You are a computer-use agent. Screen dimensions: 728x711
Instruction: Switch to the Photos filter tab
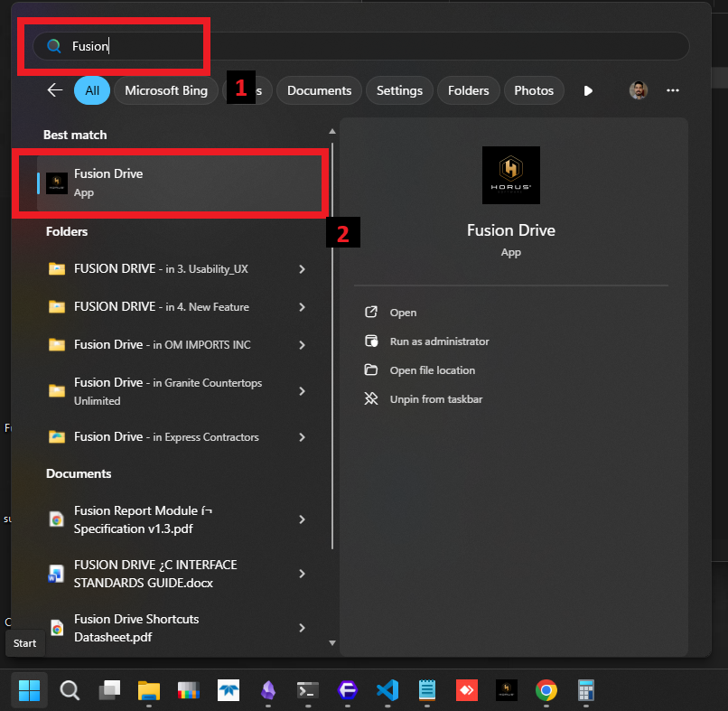[x=534, y=90]
